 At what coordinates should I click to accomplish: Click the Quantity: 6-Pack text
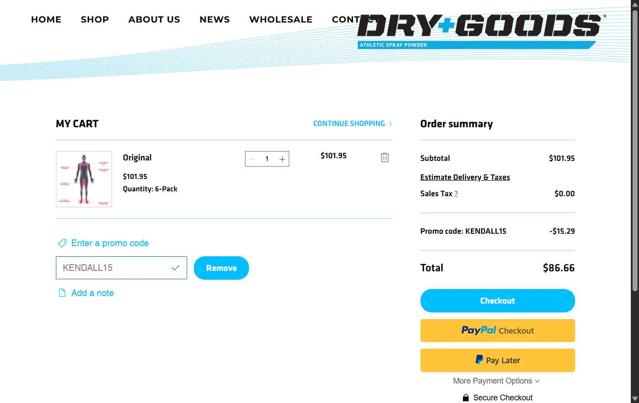click(x=150, y=189)
